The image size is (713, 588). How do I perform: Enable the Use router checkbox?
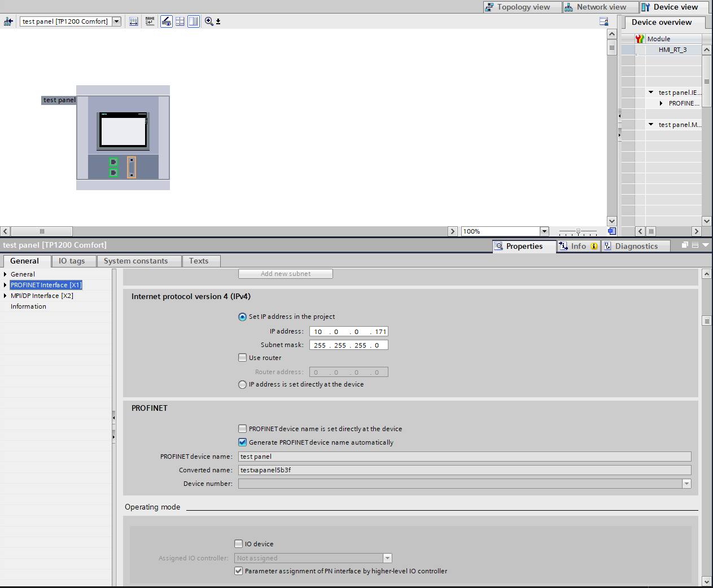(x=243, y=358)
